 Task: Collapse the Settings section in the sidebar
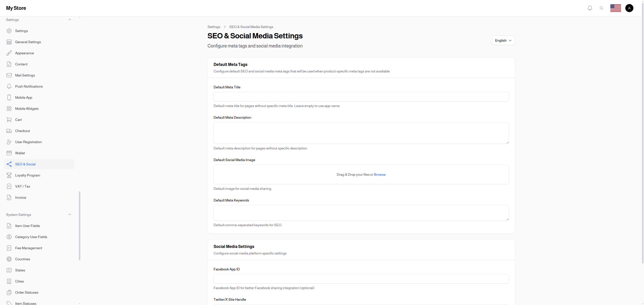[x=70, y=19]
